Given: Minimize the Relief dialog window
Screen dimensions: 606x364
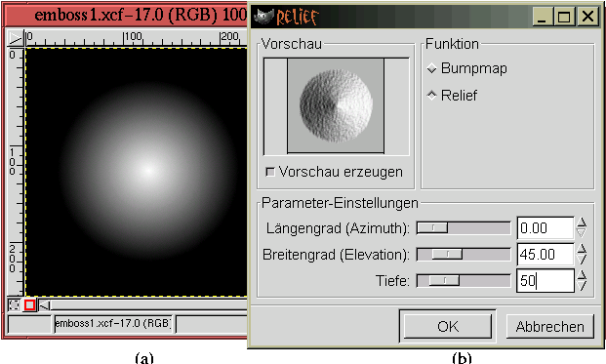Looking at the screenshot, I should pyautogui.click(x=542, y=17).
